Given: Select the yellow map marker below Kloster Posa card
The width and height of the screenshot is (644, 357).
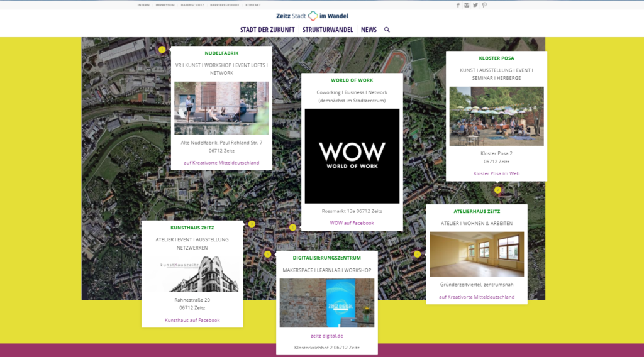Looking at the screenshot, I should tap(497, 190).
